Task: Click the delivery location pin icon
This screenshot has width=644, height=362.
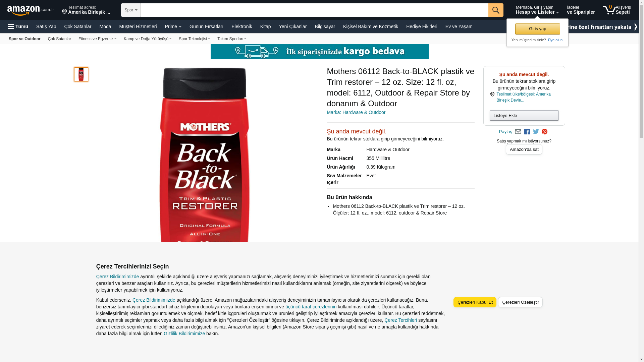Action: coord(64,12)
